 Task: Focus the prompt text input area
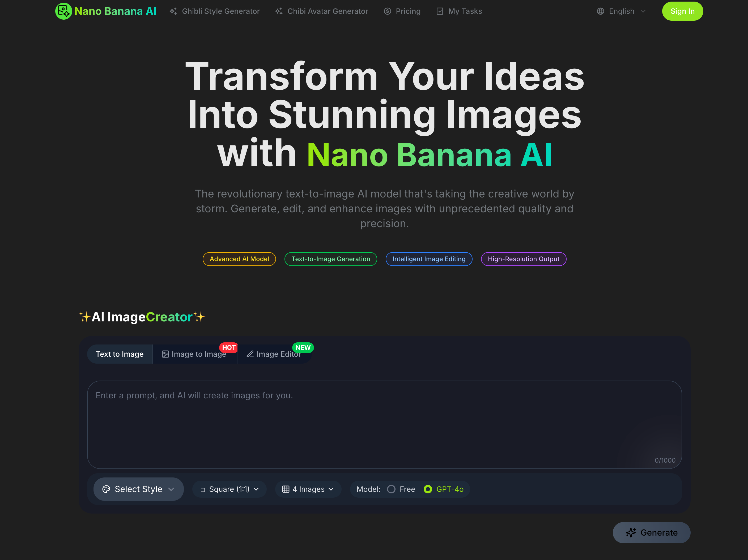click(x=384, y=424)
